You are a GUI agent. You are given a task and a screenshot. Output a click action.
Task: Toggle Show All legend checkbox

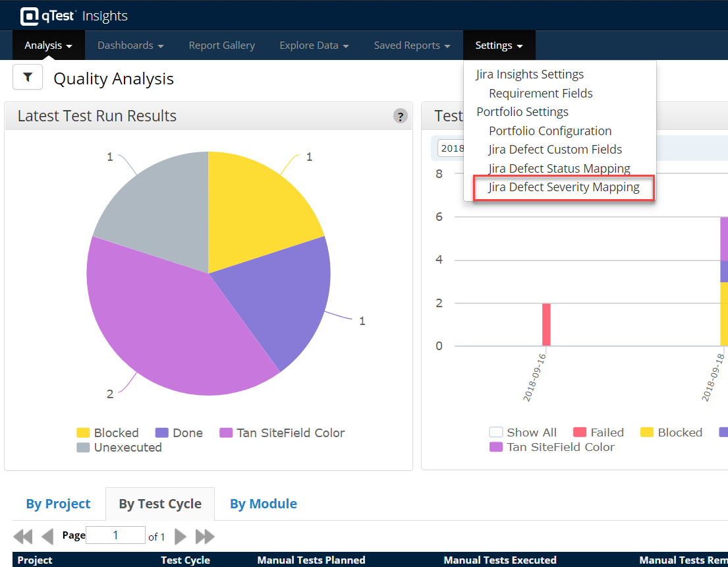click(496, 433)
